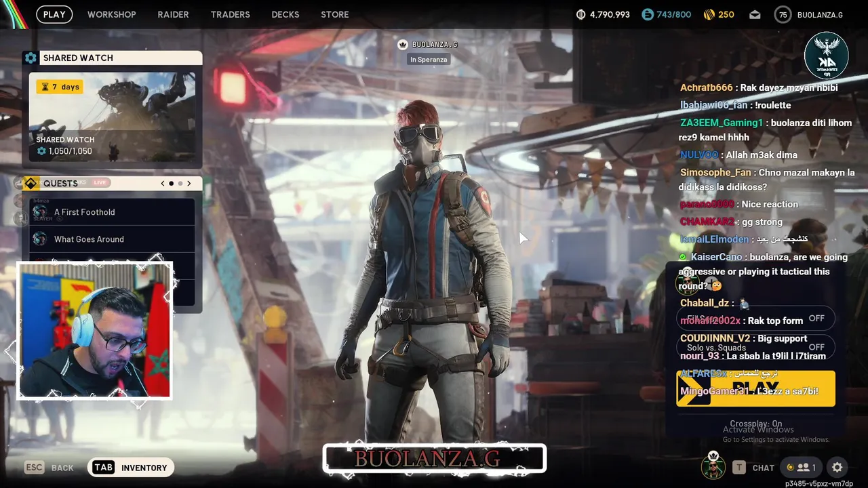Open the Shared Watch event thumbnail

point(112,117)
